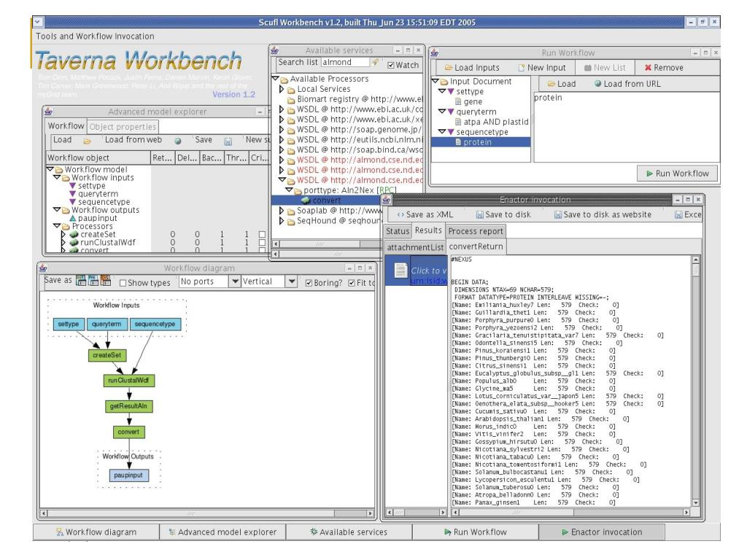
Task: Toggle the Fit to checkbox in Workflow diagram
Action: 352,283
